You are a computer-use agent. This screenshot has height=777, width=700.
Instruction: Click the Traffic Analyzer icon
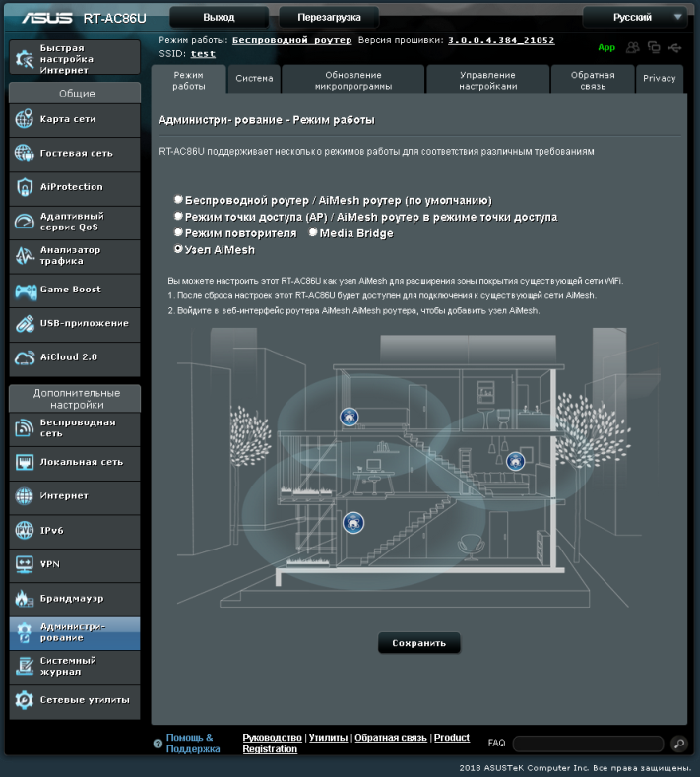pos(24,256)
